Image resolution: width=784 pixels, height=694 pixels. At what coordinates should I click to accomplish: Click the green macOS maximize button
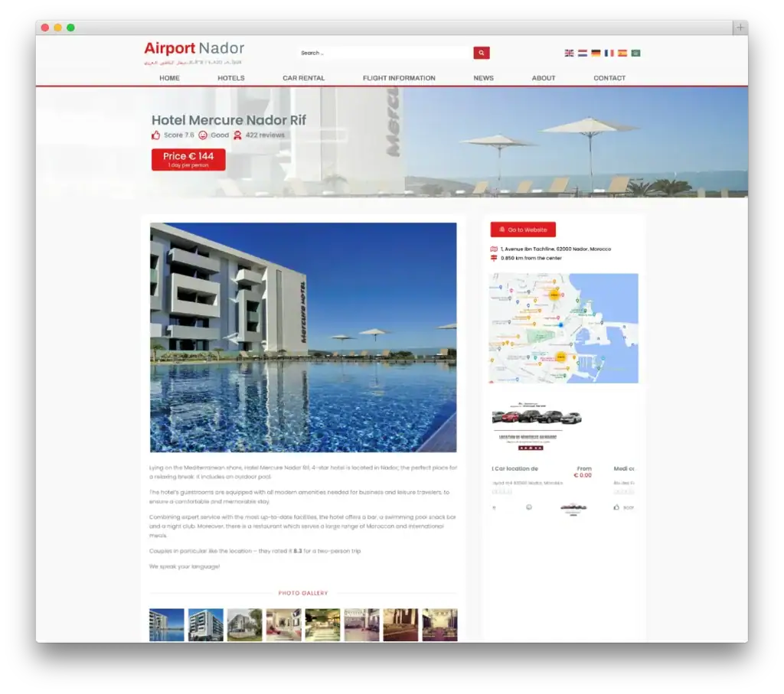coord(71,28)
